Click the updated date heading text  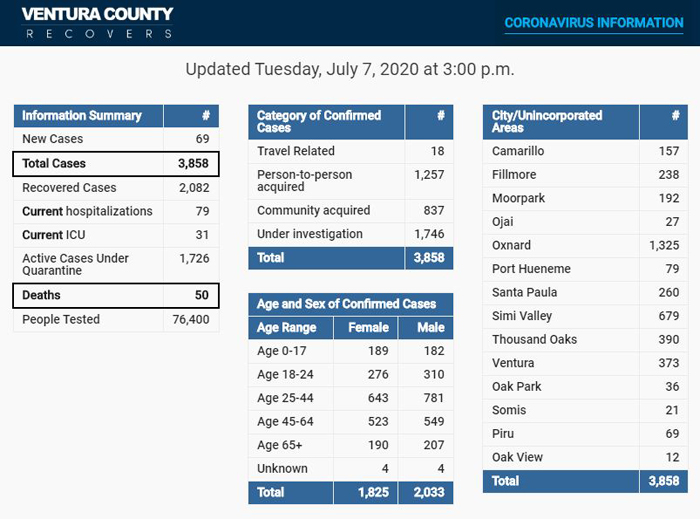pos(350,70)
